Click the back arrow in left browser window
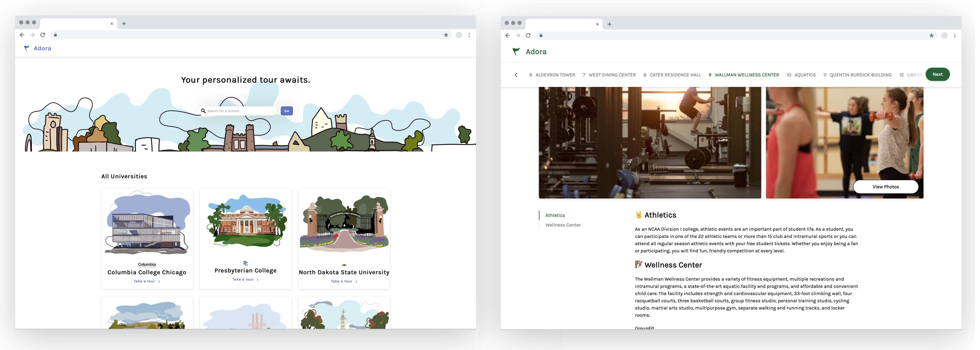Image resolution: width=980 pixels, height=350 pixels. (x=22, y=35)
